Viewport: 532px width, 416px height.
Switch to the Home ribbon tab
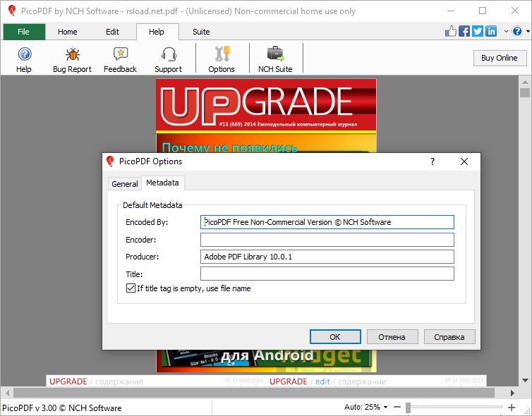[x=68, y=32]
